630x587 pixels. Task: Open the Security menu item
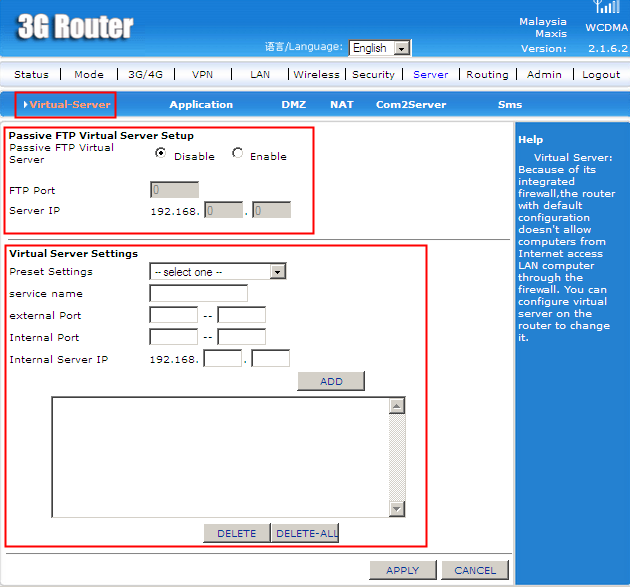(x=373, y=74)
